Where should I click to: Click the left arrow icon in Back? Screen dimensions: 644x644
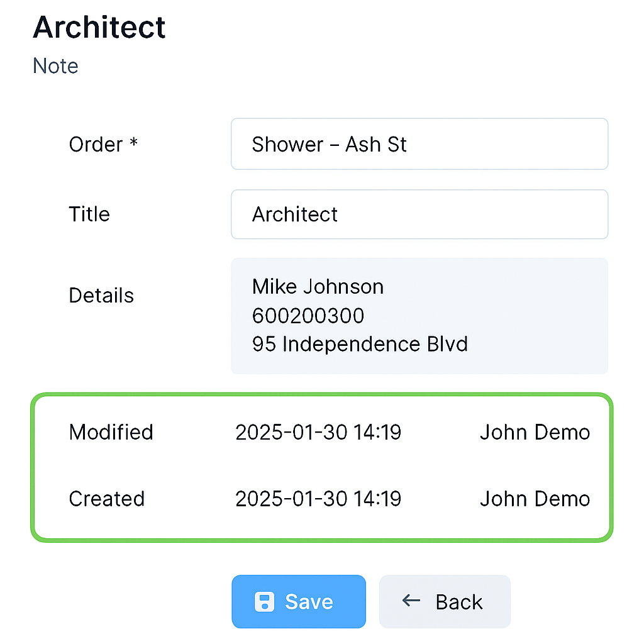pos(411,601)
